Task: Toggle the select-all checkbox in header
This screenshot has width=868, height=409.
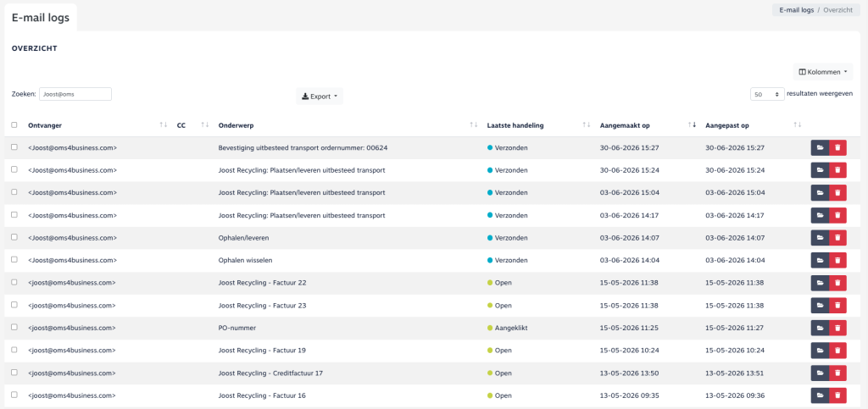Action: coord(14,125)
